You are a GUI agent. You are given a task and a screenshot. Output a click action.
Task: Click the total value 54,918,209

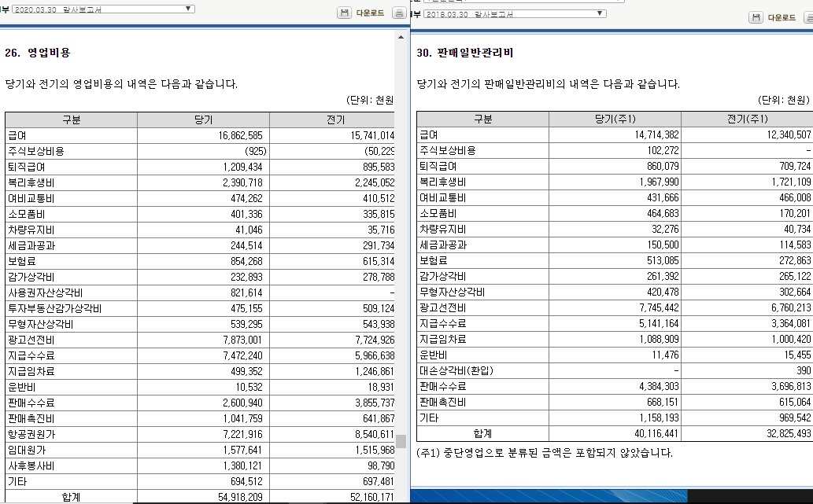coord(241,497)
